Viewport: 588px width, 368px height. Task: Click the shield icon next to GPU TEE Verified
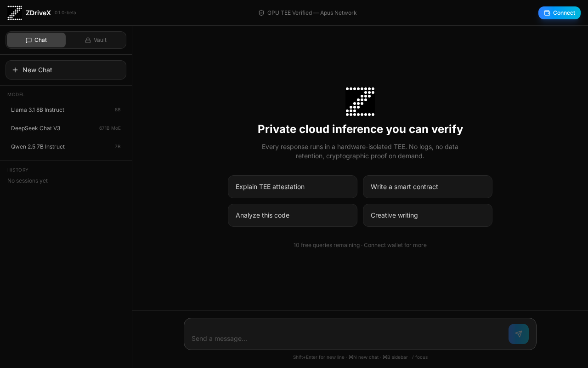click(261, 13)
